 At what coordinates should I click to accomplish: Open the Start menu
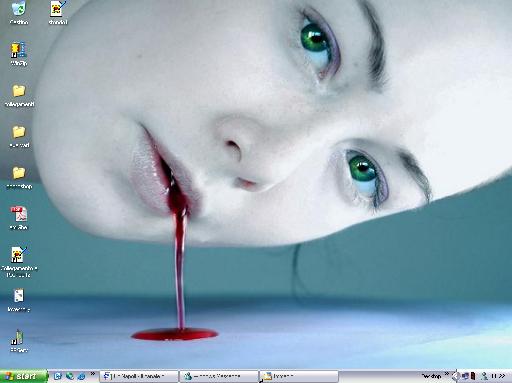[23, 376]
